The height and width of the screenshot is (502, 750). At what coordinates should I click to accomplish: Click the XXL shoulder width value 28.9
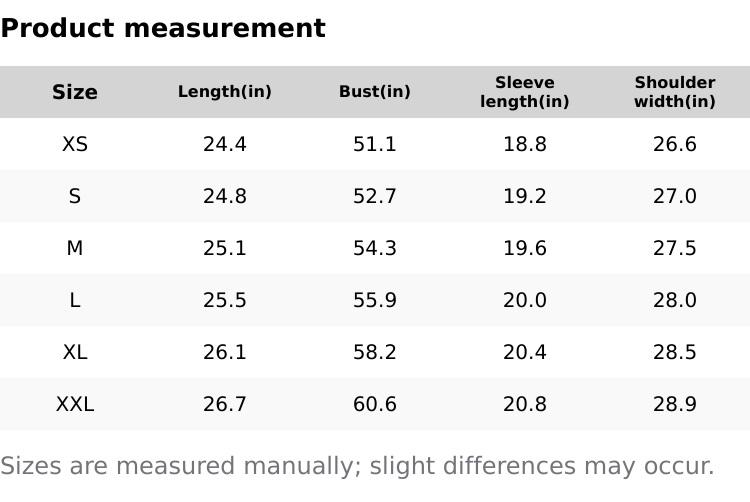coord(675,404)
